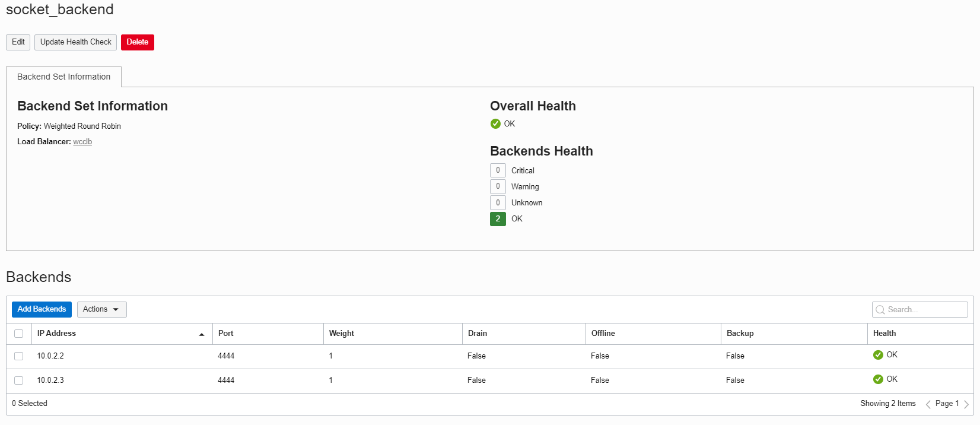Click the Unknown count badge
980x425 pixels.
[498, 202]
